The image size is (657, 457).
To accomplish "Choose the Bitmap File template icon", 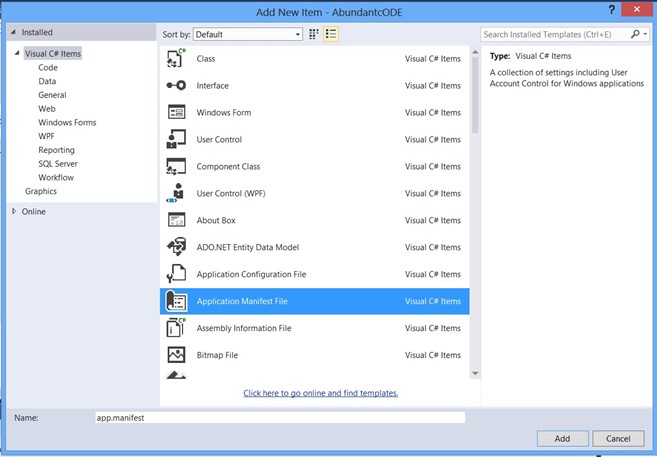I will (176, 355).
